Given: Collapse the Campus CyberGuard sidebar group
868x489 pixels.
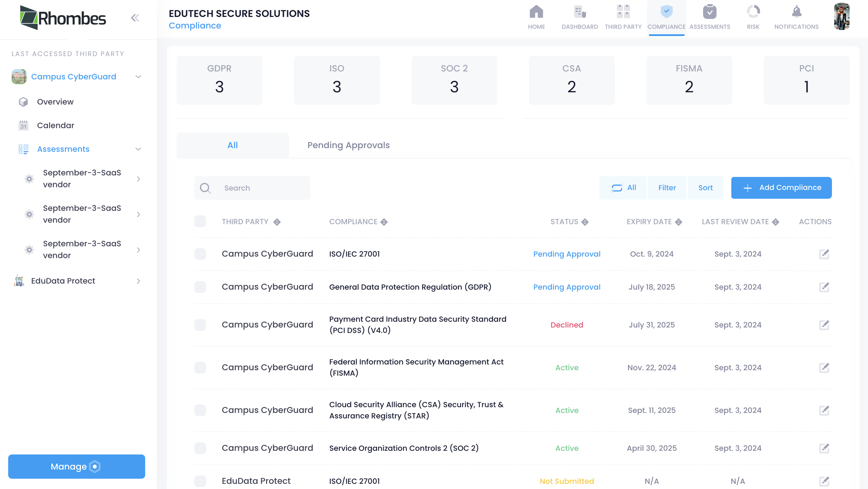Looking at the screenshot, I should (x=138, y=77).
